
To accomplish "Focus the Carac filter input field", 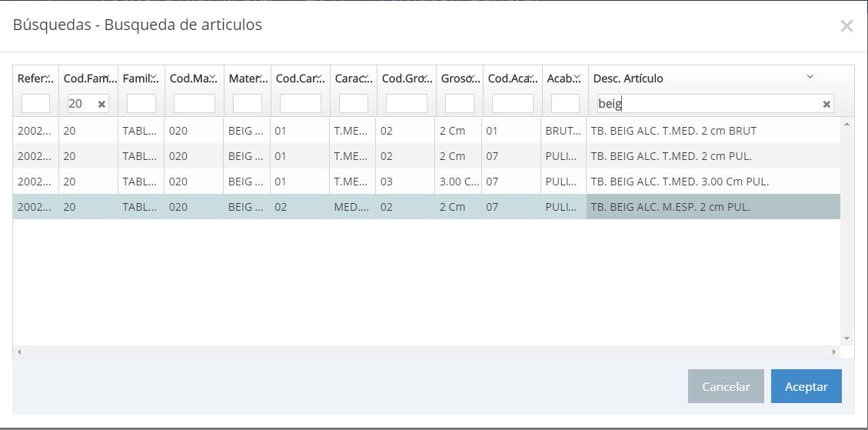I will (353, 104).
